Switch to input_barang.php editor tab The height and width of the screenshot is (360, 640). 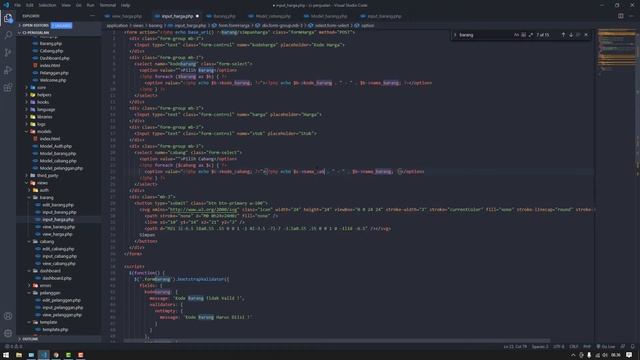click(384, 16)
